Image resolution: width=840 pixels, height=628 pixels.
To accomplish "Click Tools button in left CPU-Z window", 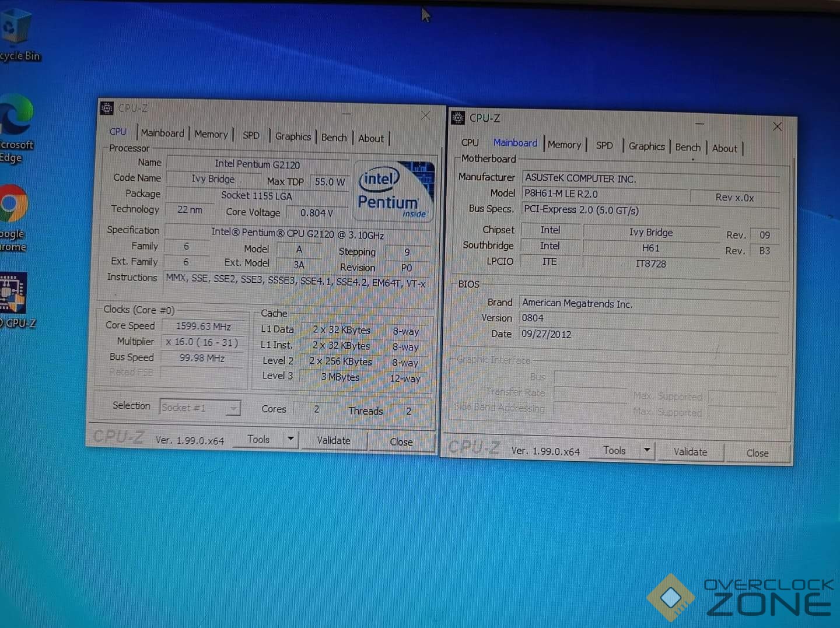I will point(258,439).
